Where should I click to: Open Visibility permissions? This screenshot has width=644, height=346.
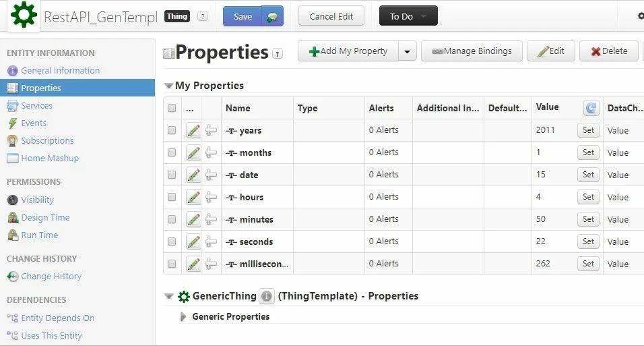[x=37, y=200]
